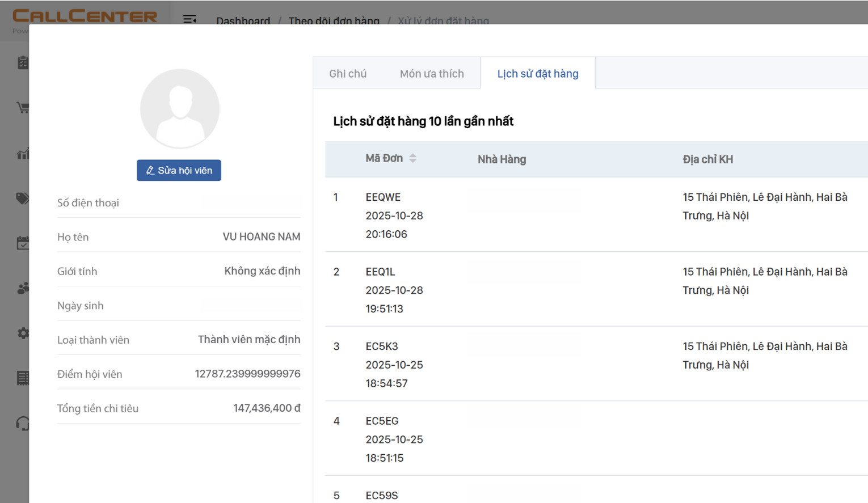The image size is (868, 503).
Task: Go to Dashboard breadcrumb link
Action: [x=243, y=20]
